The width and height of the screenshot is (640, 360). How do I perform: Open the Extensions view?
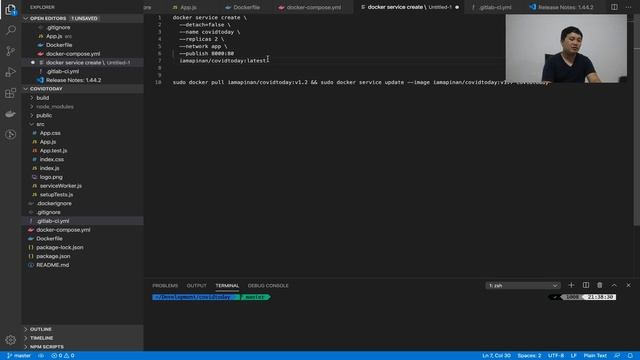(x=11, y=93)
